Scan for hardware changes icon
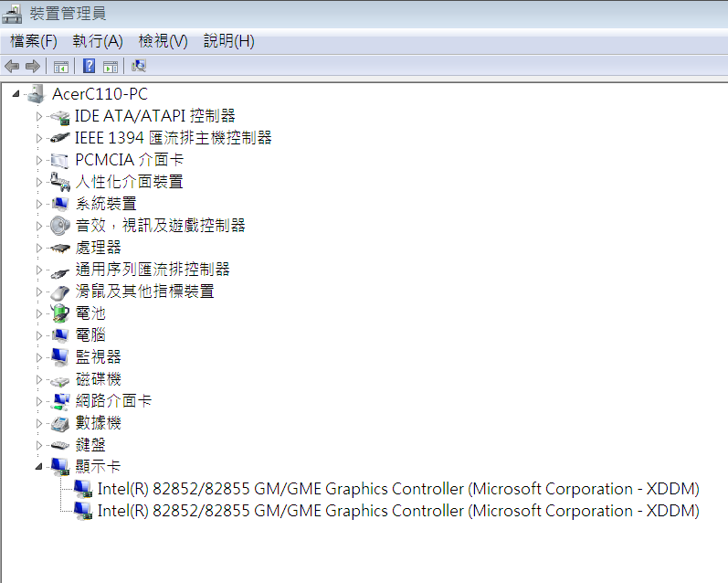The image size is (728, 583). [138, 66]
